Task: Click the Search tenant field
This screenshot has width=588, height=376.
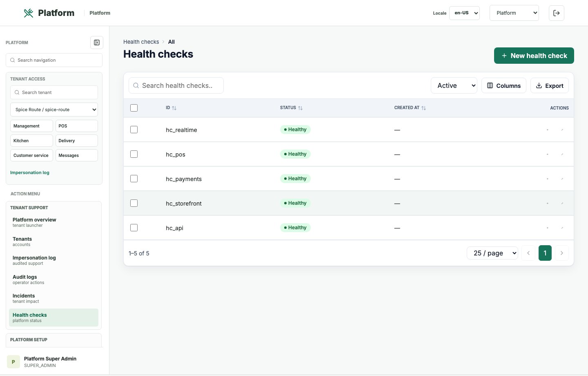Action: (54, 92)
